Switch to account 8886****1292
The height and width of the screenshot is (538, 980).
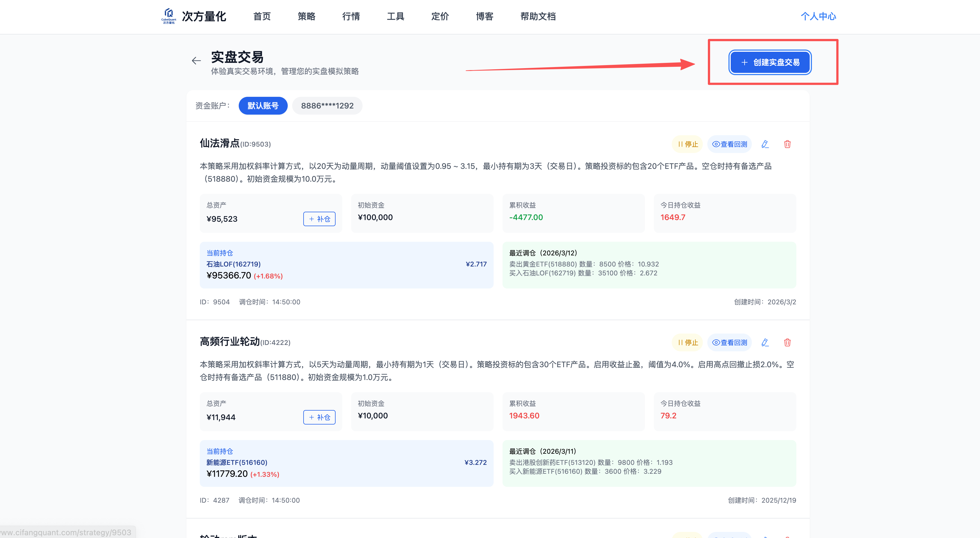[327, 106]
